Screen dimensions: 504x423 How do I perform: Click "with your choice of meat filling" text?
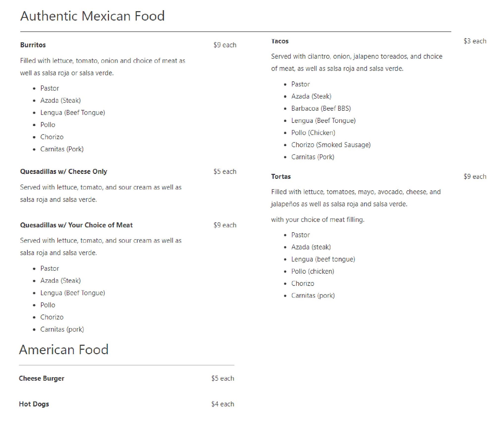tap(318, 220)
